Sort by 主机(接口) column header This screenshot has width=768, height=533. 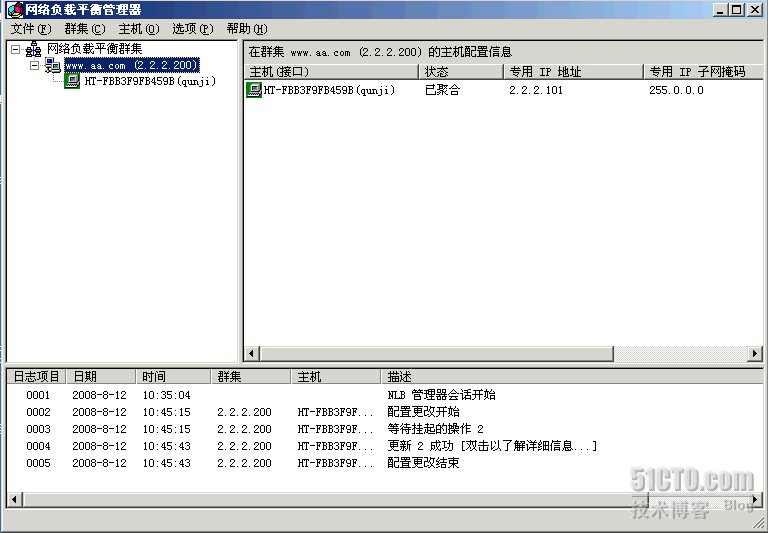click(x=332, y=72)
